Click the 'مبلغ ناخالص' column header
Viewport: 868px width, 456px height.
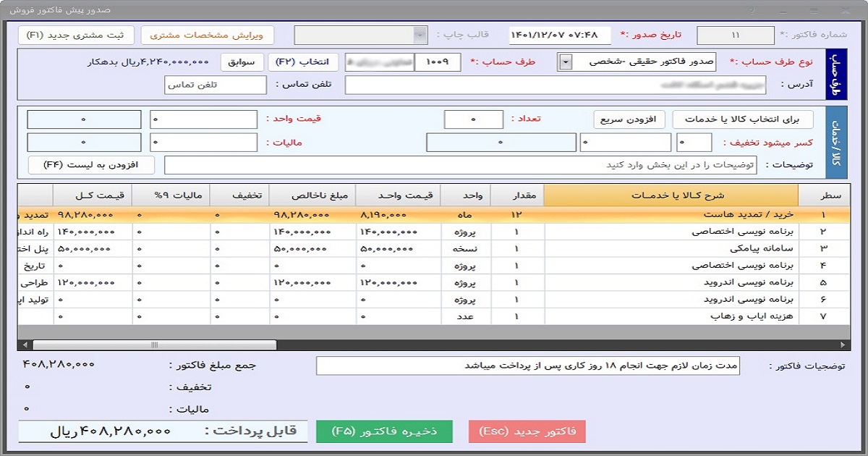pos(312,195)
